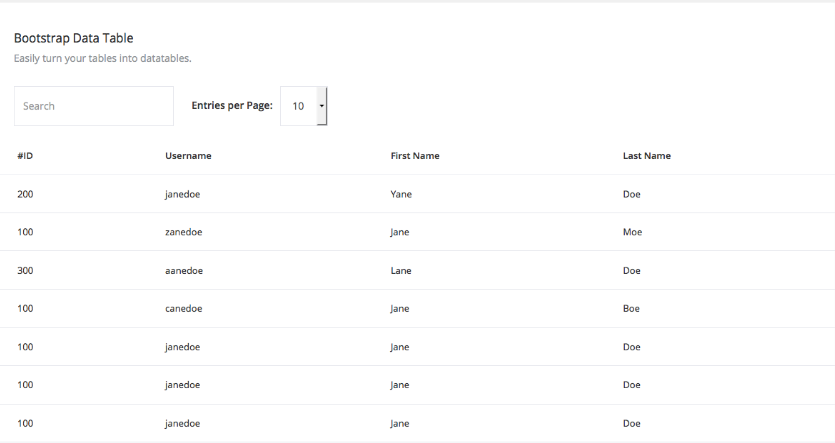Click the Entries per Page label
The height and width of the screenshot is (443, 835).
pos(232,105)
